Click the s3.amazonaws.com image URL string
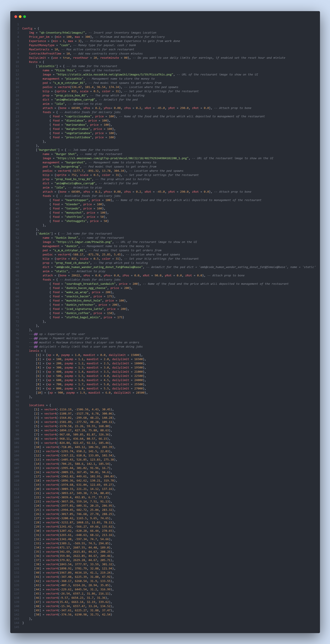 tap(122, 158)
